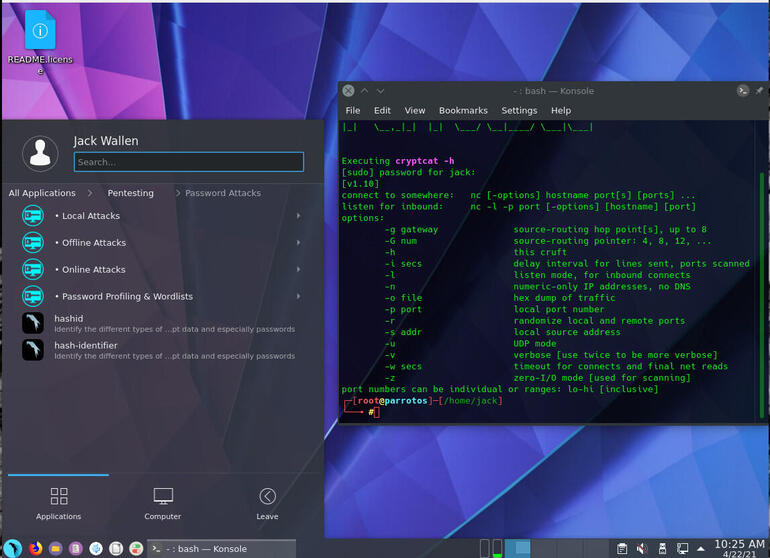Open the Leave tab
770x558 pixels.
point(267,503)
